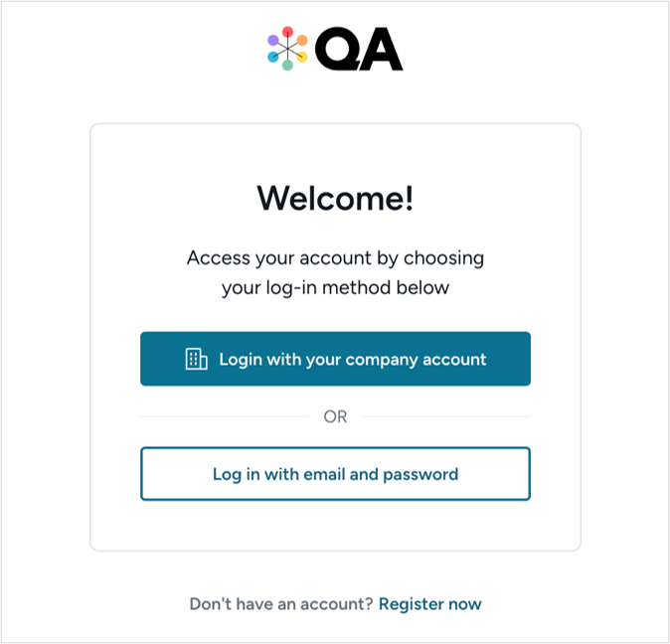Click the yellow dot in the QA logo
This screenshot has width=670, height=644.
coord(302,57)
